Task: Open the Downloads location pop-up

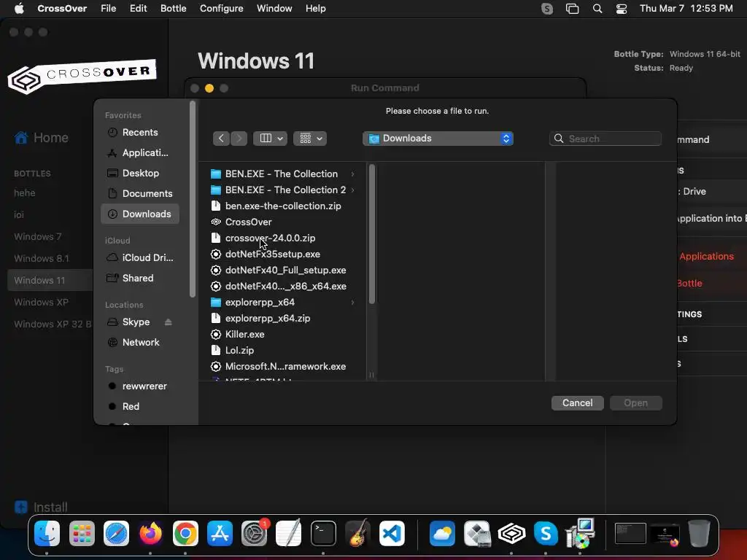Action: tap(438, 139)
